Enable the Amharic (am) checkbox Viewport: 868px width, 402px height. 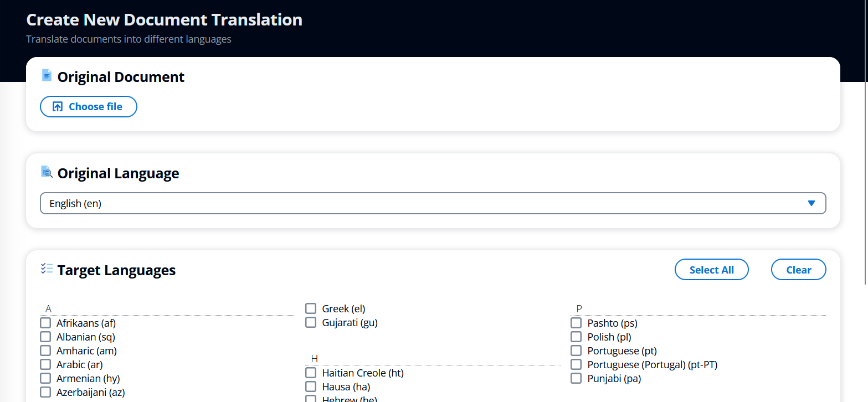tap(45, 351)
